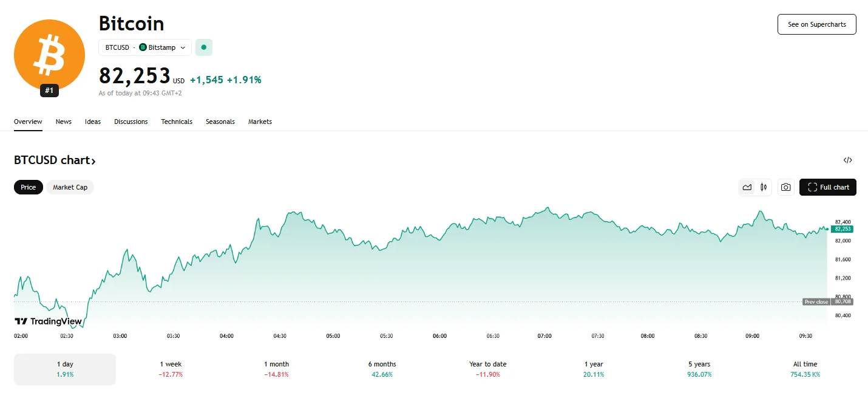Expand the BTCUSD chart heading arrow

coord(93,161)
